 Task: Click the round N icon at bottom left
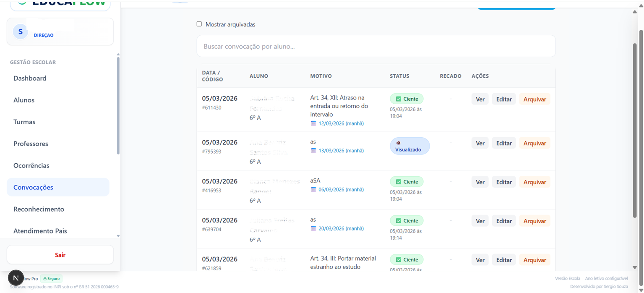(16, 278)
